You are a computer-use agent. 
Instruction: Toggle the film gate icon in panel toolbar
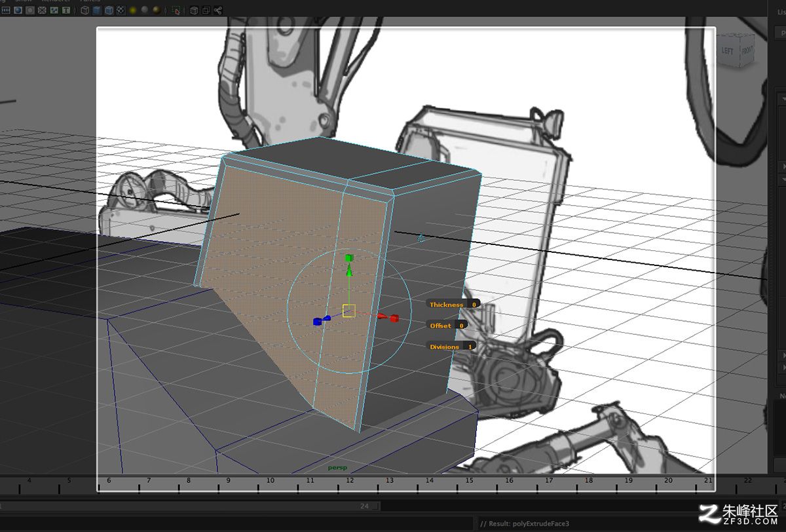coord(6,10)
